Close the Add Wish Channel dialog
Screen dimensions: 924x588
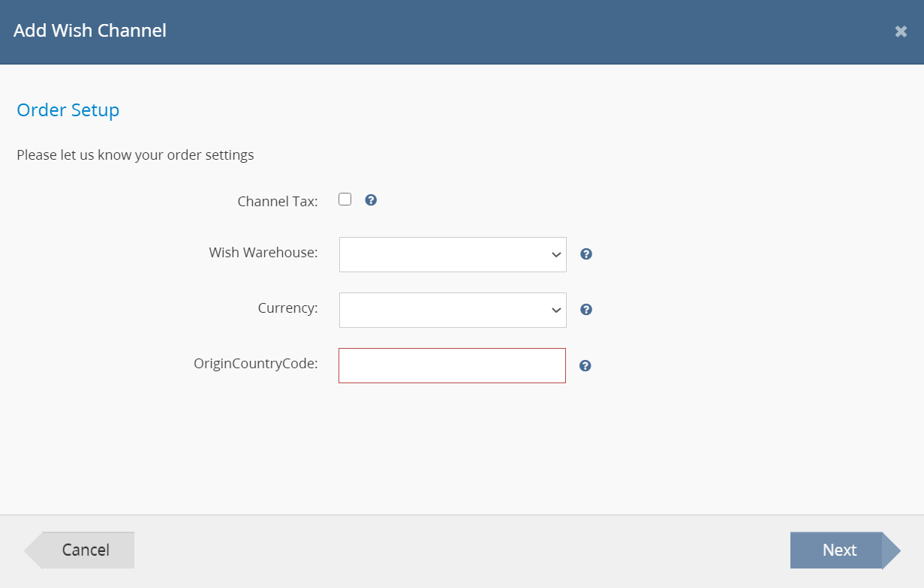[901, 31]
